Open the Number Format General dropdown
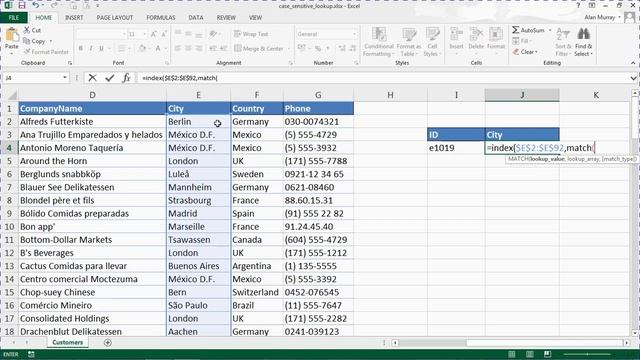 click(354, 34)
